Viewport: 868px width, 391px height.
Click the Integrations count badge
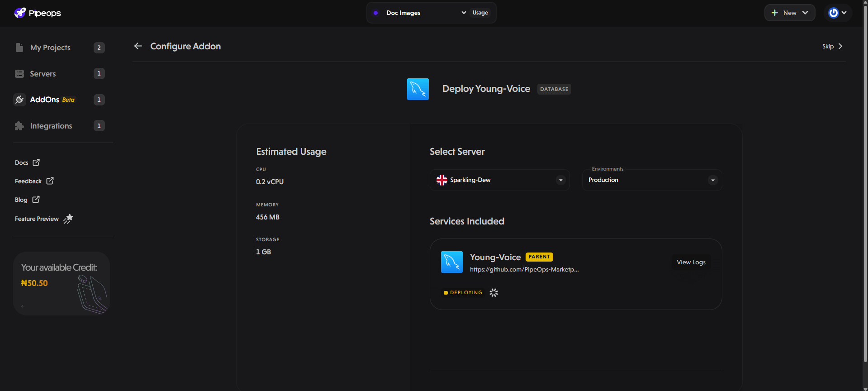coord(99,126)
